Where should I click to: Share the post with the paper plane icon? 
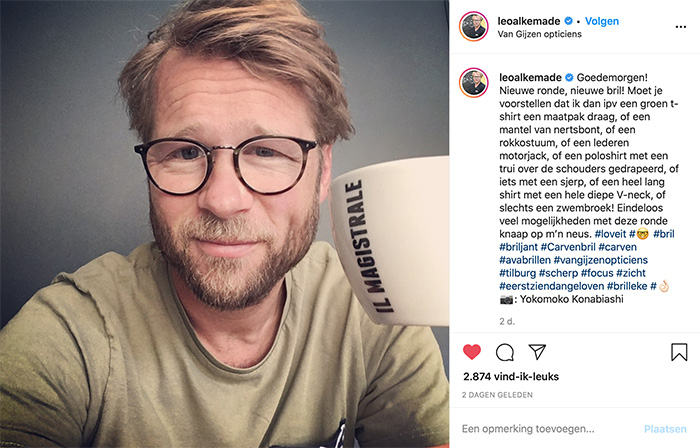(537, 352)
